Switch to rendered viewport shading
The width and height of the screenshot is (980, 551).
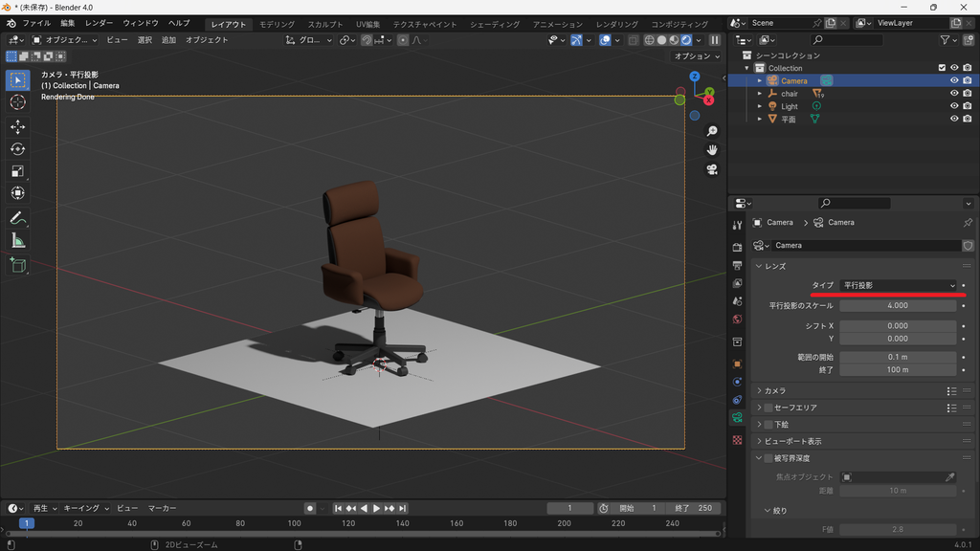coord(686,40)
